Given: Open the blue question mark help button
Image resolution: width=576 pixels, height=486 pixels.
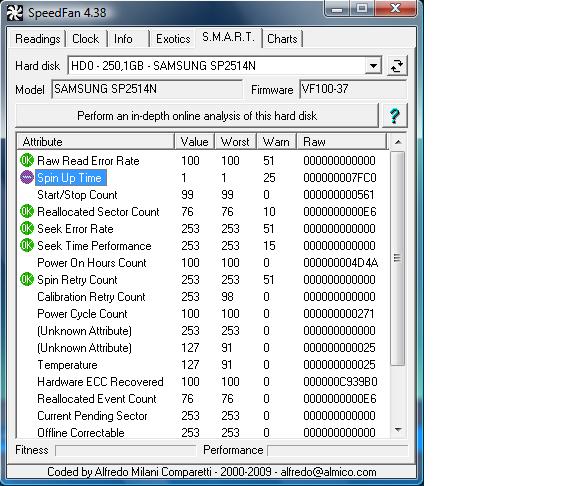Looking at the screenshot, I should [395, 116].
